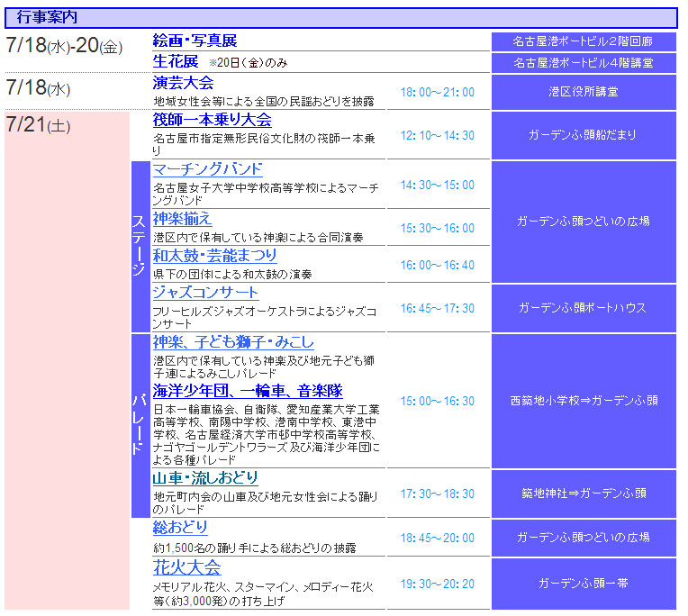Click the 19:30～20:20 time cell
This screenshot has width=688, height=616.
[437, 584]
